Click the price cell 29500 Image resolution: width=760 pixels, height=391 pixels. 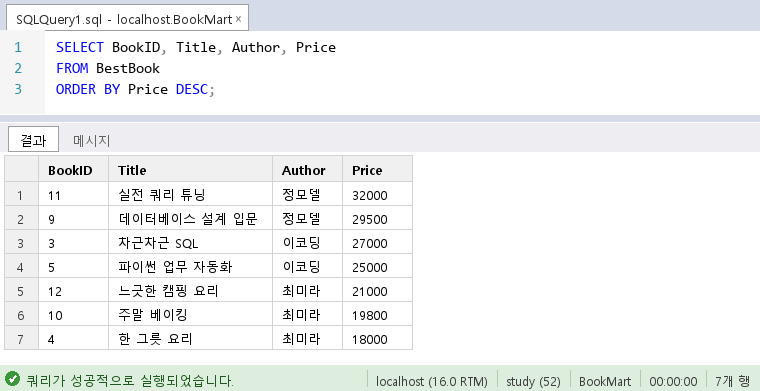pyautogui.click(x=378, y=219)
